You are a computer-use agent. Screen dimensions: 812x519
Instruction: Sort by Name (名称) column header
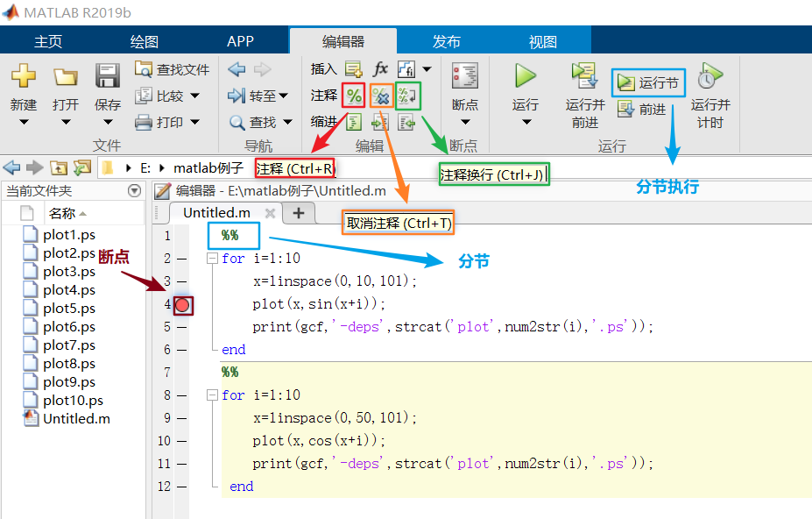click(67, 213)
